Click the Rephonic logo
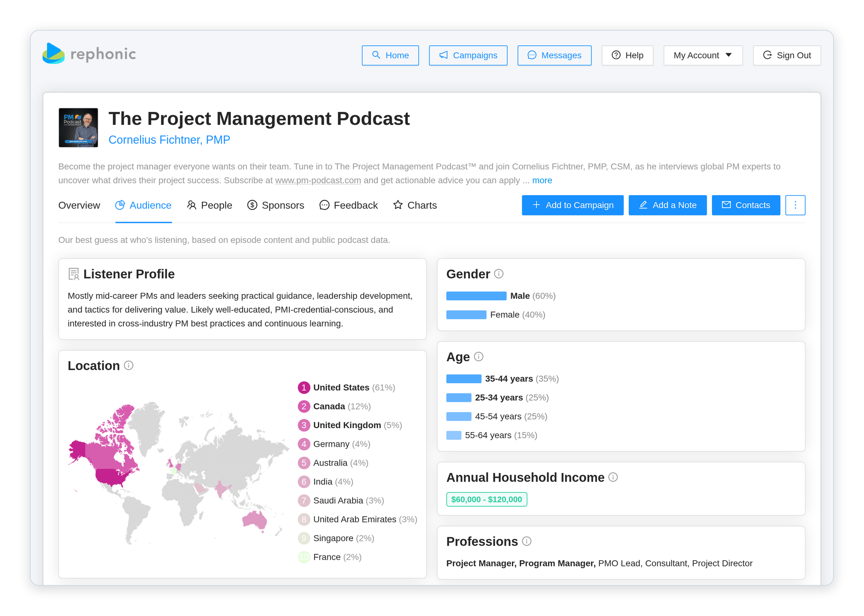The width and height of the screenshot is (864, 616). point(89,54)
